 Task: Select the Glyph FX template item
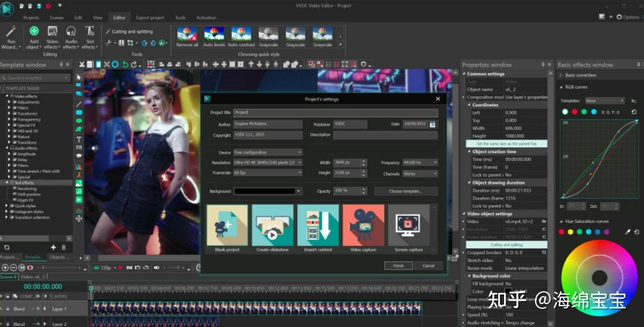tap(26, 200)
